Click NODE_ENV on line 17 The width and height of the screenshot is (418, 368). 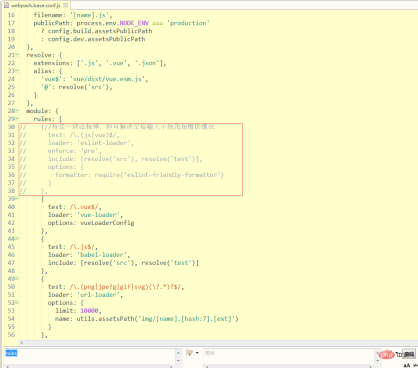(x=134, y=23)
